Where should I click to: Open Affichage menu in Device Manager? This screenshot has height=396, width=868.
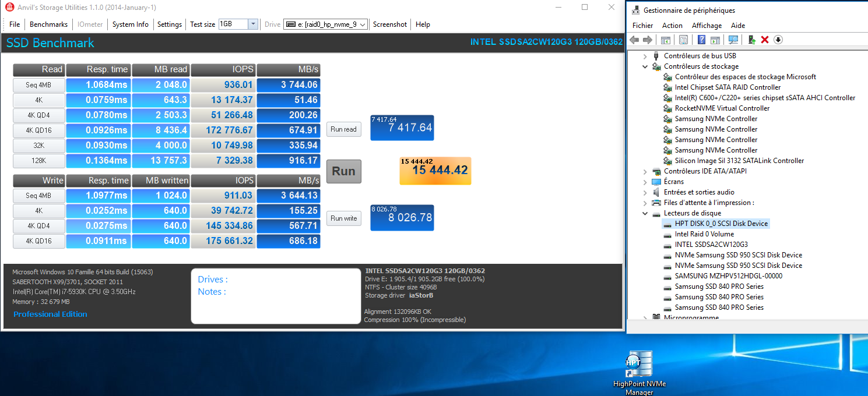707,26
